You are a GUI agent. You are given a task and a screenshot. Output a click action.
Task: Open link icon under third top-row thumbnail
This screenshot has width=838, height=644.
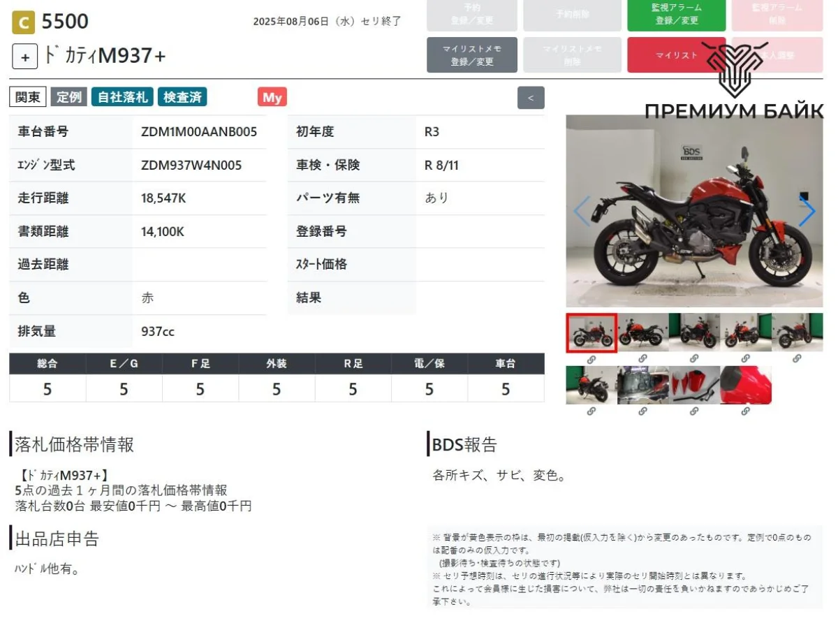(x=694, y=358)
